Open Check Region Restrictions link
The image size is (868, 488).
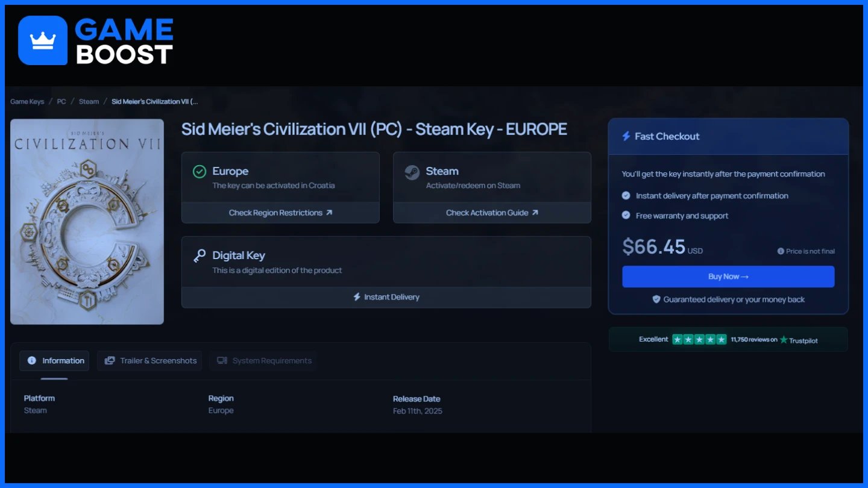point(280,213)
